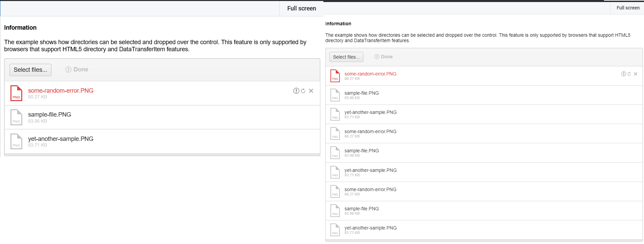This screenshot has width=644, height=244.
Task: Click the warning icon on the left failed file
Action: (x=296, y=91)
